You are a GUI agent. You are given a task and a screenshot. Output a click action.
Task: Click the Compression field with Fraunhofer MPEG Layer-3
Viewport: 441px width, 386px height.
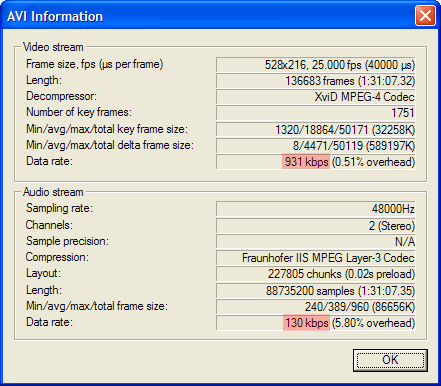coord(315,258)
